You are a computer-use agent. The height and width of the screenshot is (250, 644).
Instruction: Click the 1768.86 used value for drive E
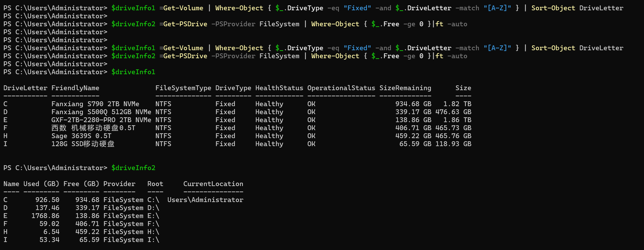pyautogui.click(x=45, y=216)
